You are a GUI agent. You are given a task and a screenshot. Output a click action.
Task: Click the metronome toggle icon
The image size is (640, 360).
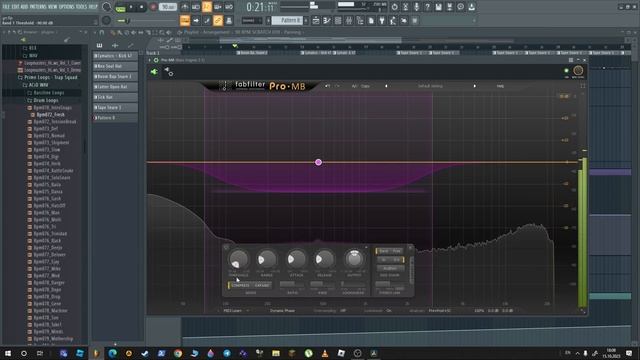coord(185,7)
